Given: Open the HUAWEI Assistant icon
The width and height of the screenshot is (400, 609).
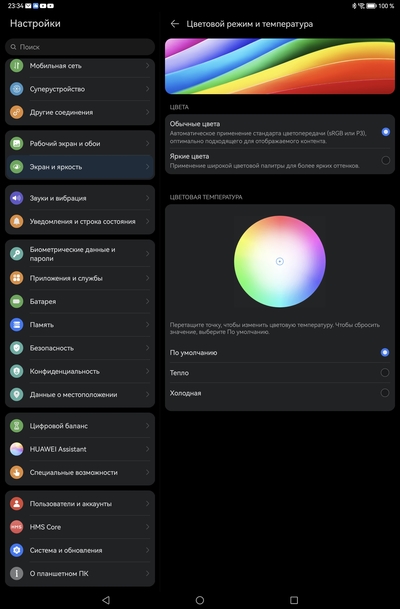Looking at the screenshot, I should pyautogui.click(x=16, y=449).
